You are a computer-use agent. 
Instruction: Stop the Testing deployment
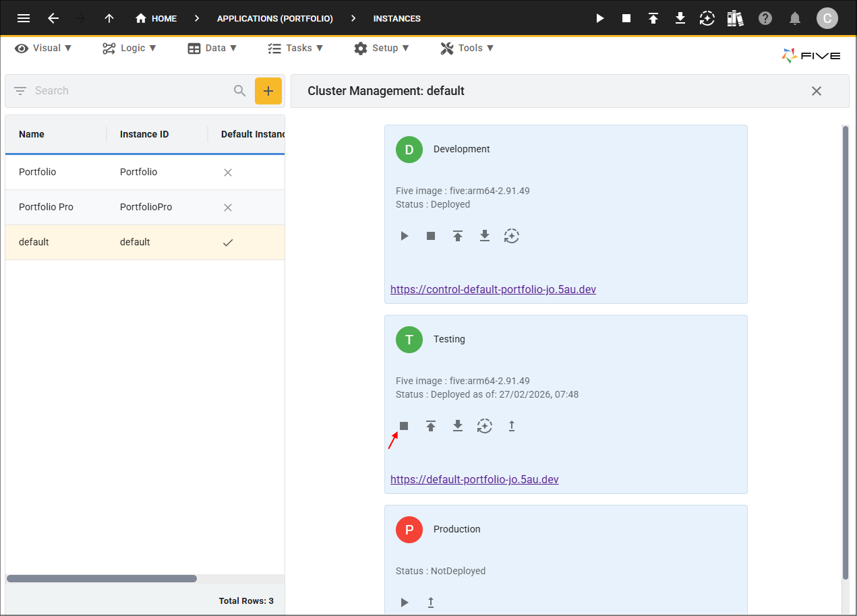point(404,426)
